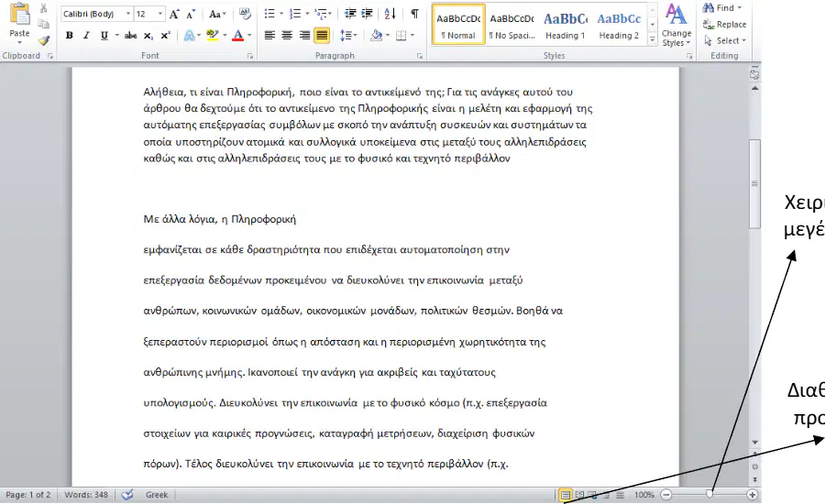825x504 pixels.
Task: Apply red font color
Action: (x=238, y=36)
